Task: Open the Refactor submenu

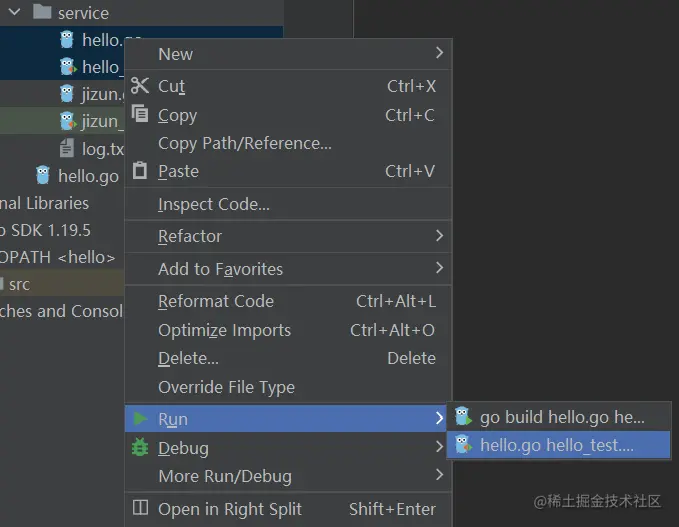Action: [288, 236]
